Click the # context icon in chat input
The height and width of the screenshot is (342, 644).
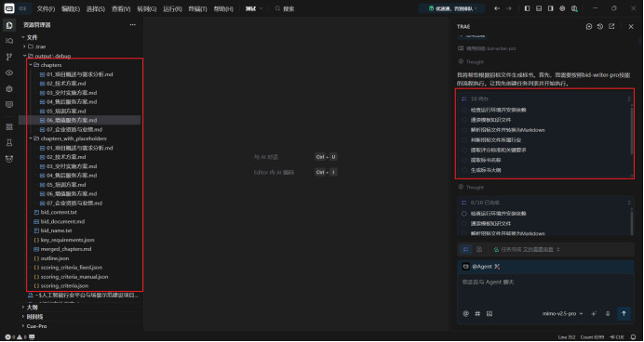477,314
